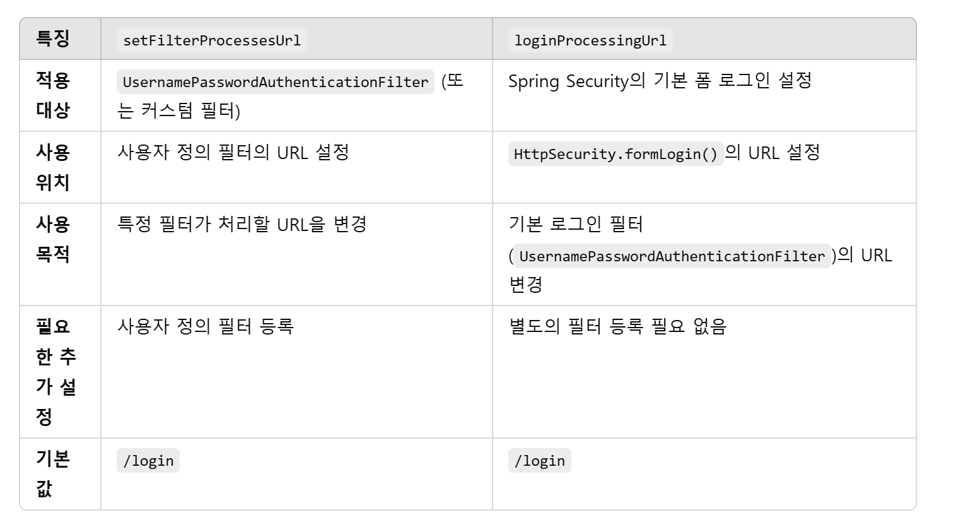Select the 사용 목적 row label
This screenshot has height=527, width=980.
pyautogui.click(x=53, y=239)
